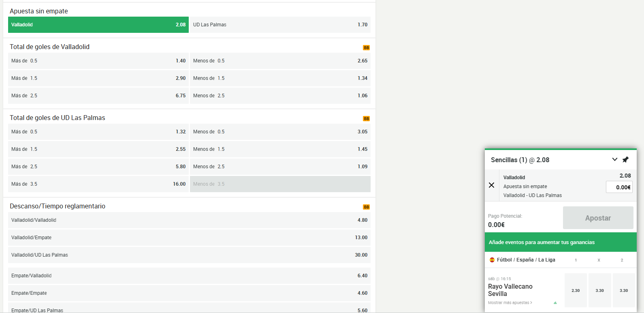
Task: Select Valladolid Menos de 2.5 at 1.06
Action: 280,96
